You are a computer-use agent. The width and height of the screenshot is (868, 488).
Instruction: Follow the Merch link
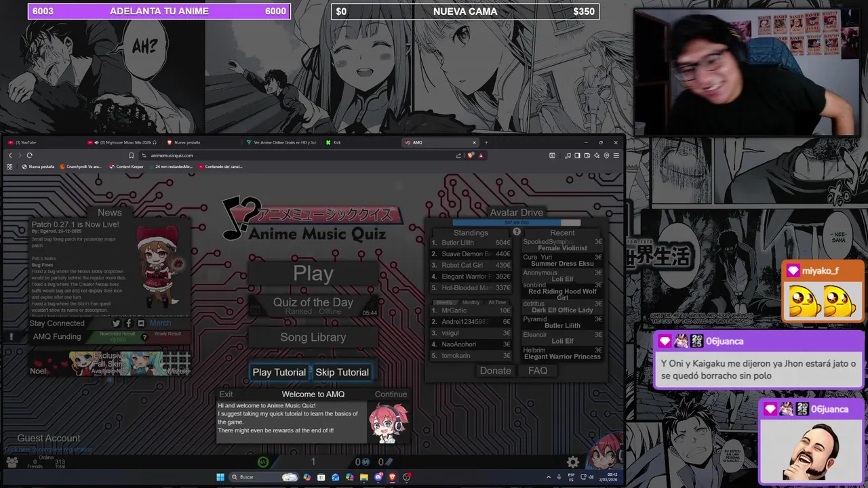click(x=160, y=323)
